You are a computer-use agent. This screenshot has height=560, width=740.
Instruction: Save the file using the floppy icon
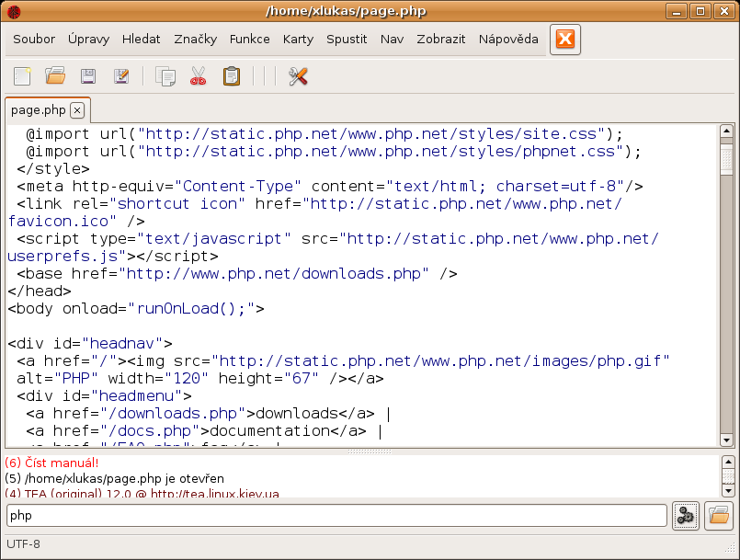[88, 76]
